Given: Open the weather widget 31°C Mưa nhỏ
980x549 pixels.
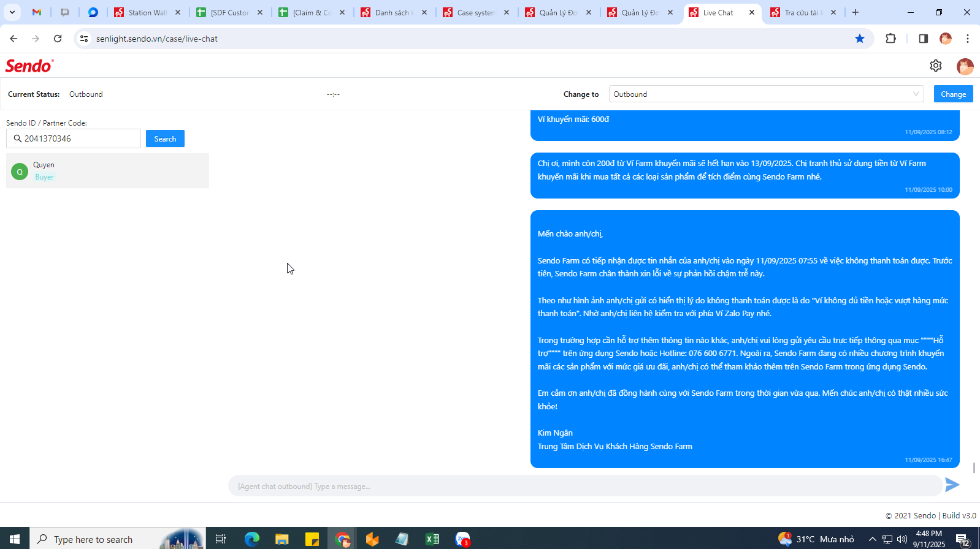Looking at the screenshot, I should pyautogui.click(x=816, y=539).
